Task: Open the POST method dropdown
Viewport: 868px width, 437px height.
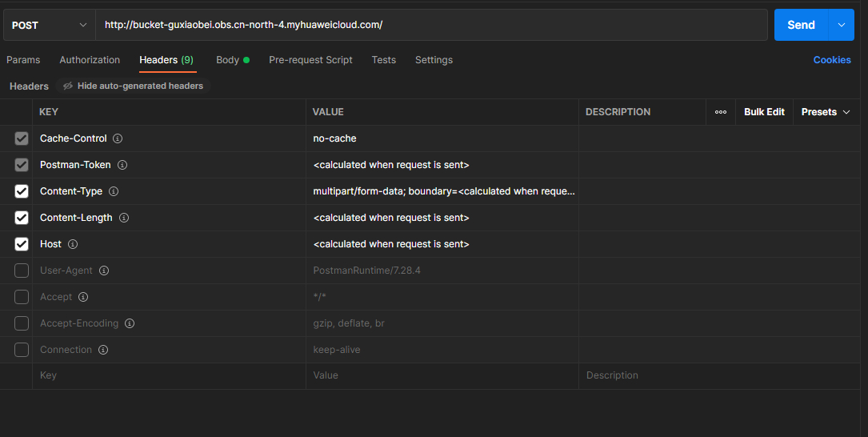Action: (x=49, y=25)
